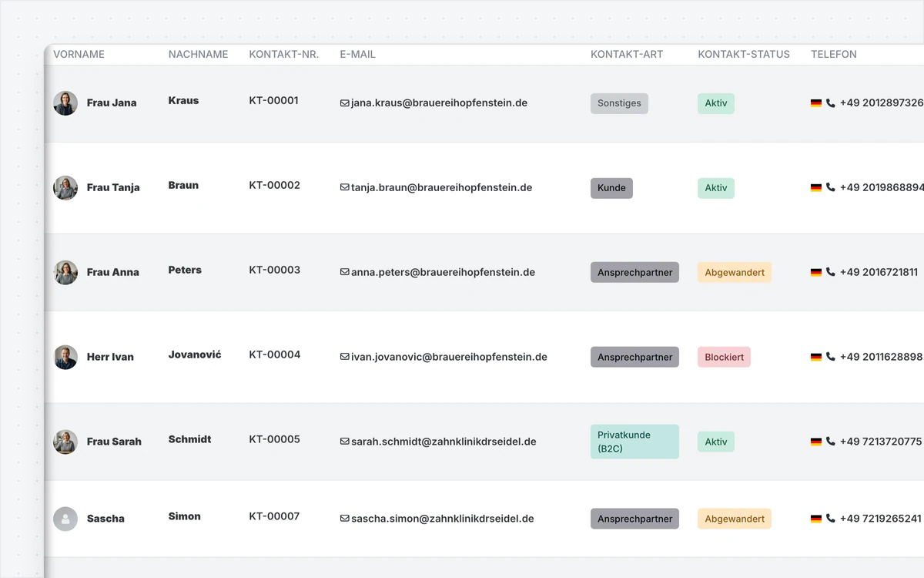Click the KONTAKT-STATUS column header
924x578 pixels.
(x=744, y=55)
